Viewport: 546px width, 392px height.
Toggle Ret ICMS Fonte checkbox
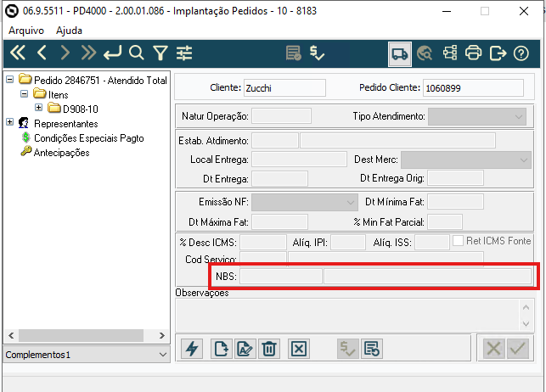pyautogui.click(x=458, y=240)
